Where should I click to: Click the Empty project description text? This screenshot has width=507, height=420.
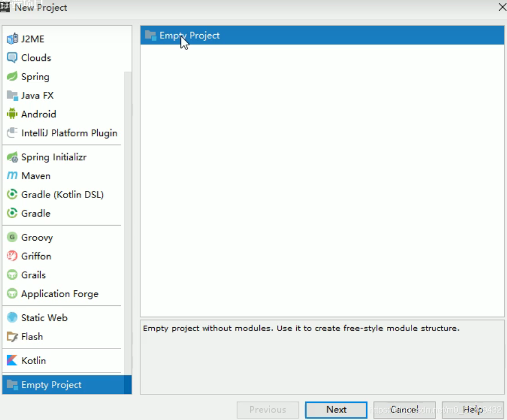point(301,328)
